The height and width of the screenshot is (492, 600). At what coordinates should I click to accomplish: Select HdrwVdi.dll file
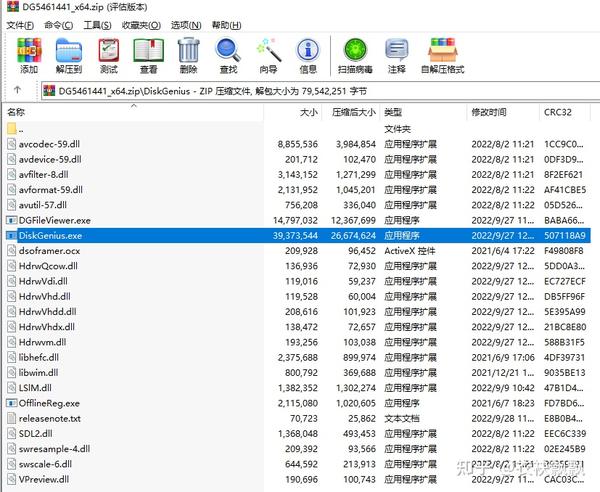click(43, 281)
